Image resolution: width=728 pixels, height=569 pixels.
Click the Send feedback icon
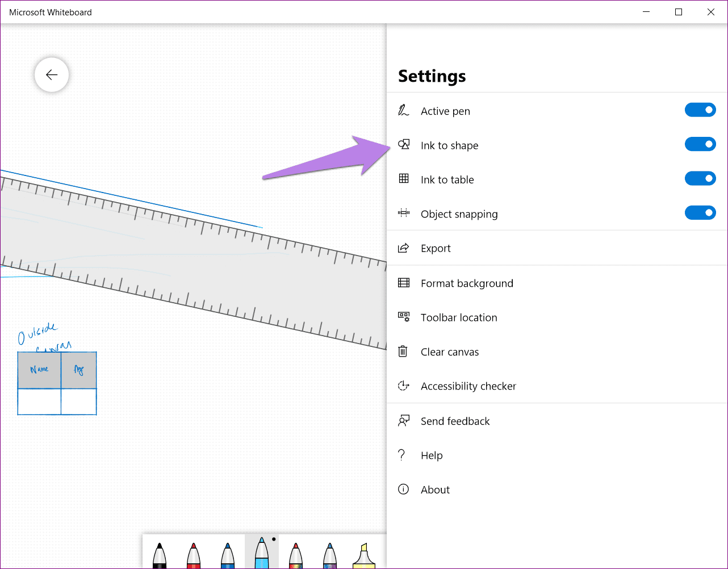[x=404, y=421]
